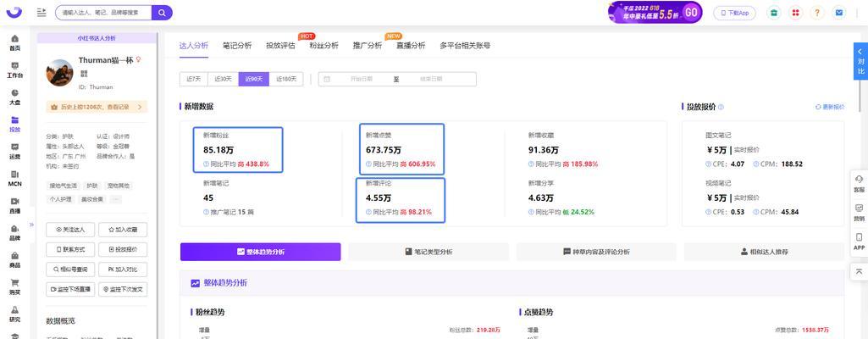Select the 近30天 time range

pos(223,79)
